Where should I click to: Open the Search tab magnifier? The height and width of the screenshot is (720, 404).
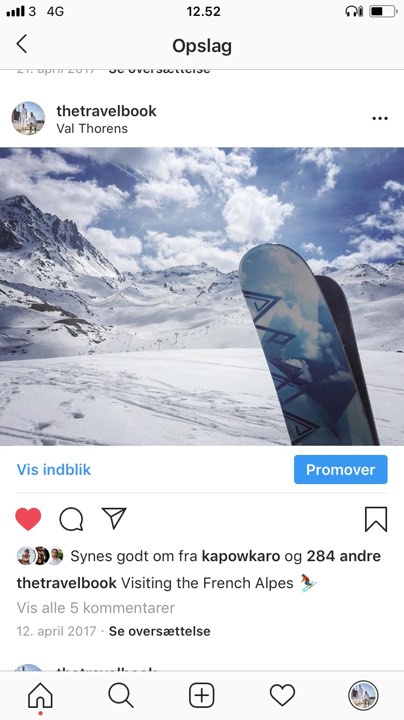[121, 695]
